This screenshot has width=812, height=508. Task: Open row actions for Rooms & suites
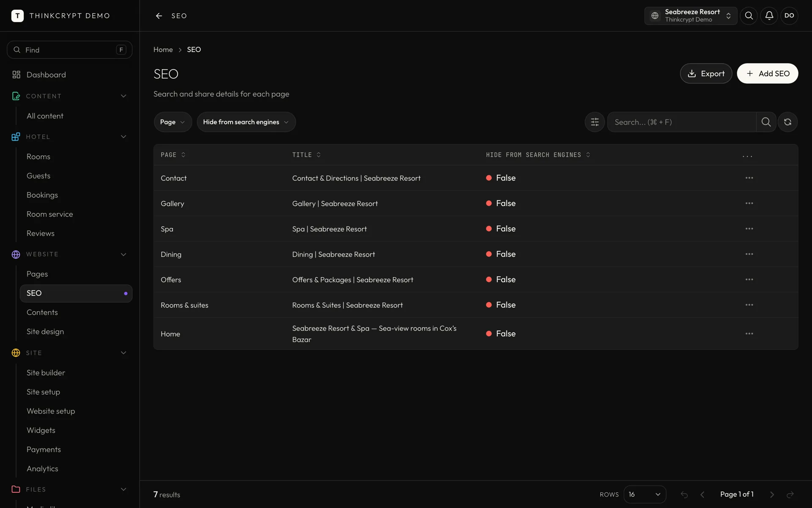749,305
